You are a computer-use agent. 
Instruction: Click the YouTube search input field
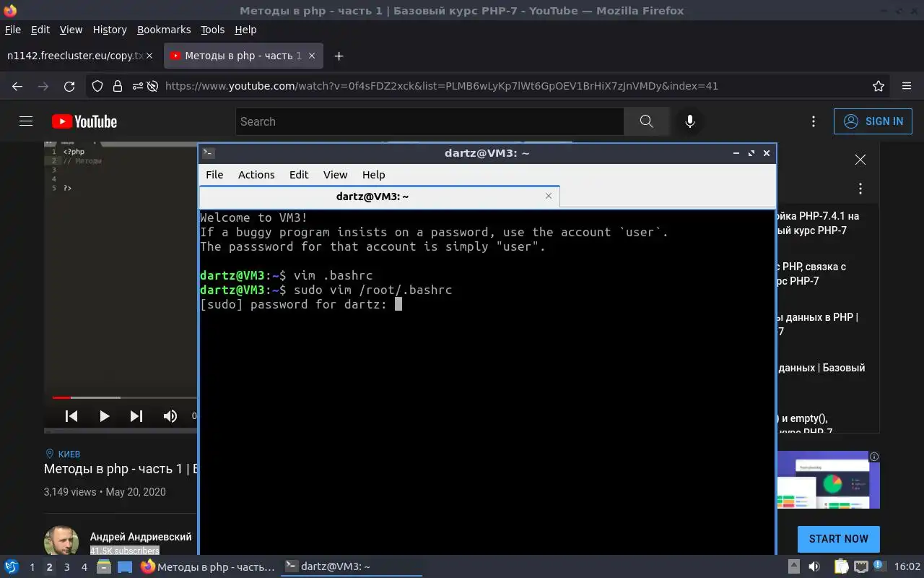(430, 121)
